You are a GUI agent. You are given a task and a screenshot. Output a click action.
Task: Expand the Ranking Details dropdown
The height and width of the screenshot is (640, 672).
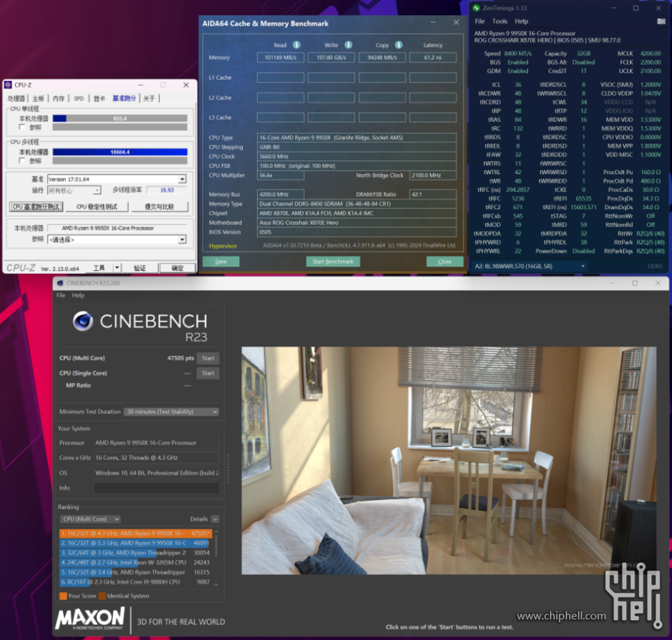point(215,519)
